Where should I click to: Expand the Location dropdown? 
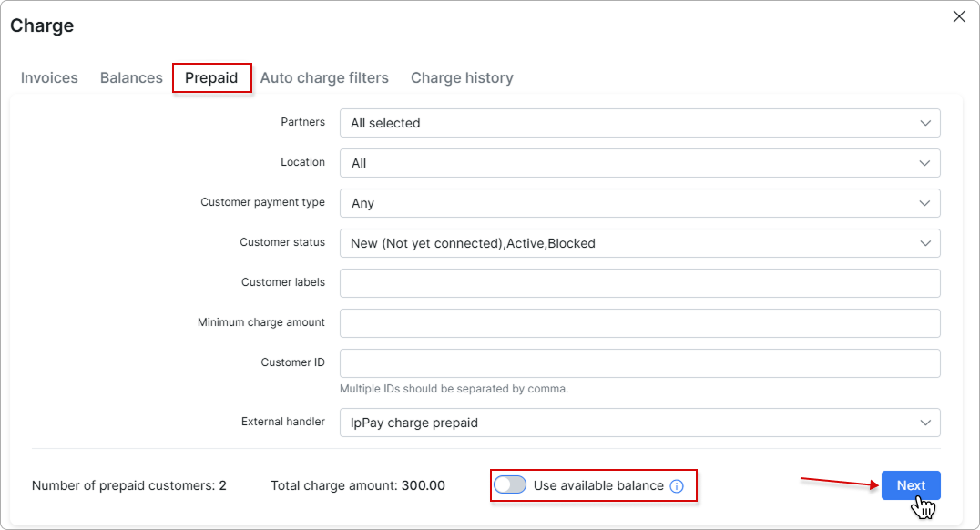pos(639,163)
